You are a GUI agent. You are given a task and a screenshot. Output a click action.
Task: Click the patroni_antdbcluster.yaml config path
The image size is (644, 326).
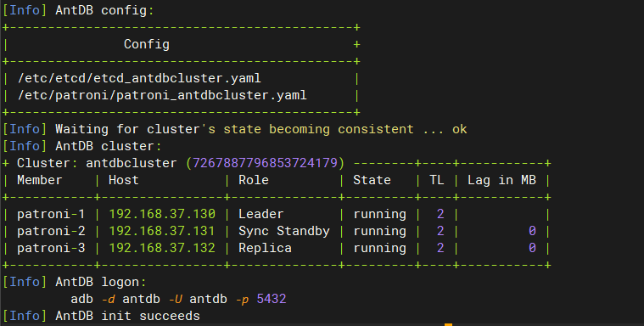pyautogui.click(x=162, y=95)
